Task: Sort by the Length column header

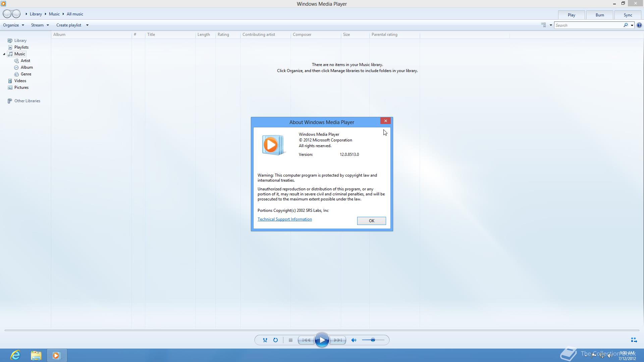Action: pyautogui.click(x=206, y=35)
